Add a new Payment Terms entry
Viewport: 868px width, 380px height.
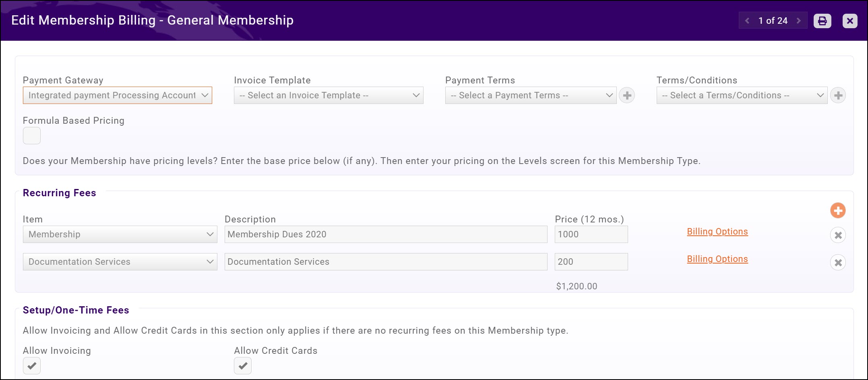[x=627, y=95]
